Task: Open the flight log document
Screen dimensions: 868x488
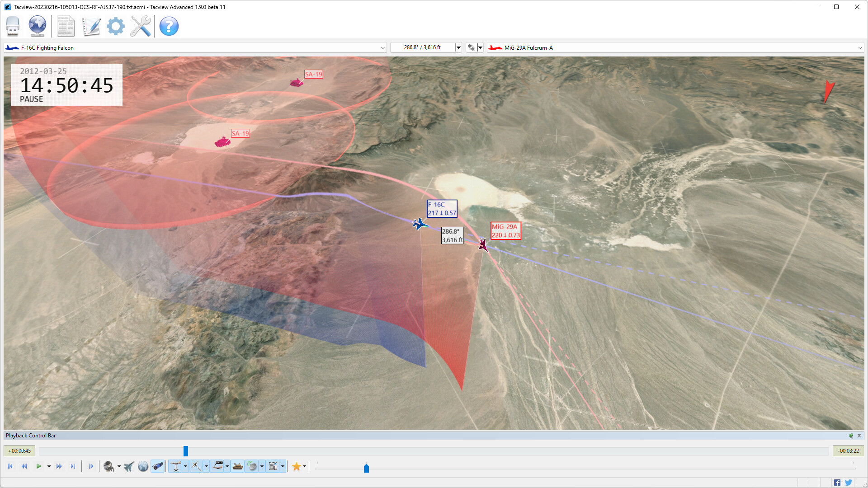Action: click(66, 26)
